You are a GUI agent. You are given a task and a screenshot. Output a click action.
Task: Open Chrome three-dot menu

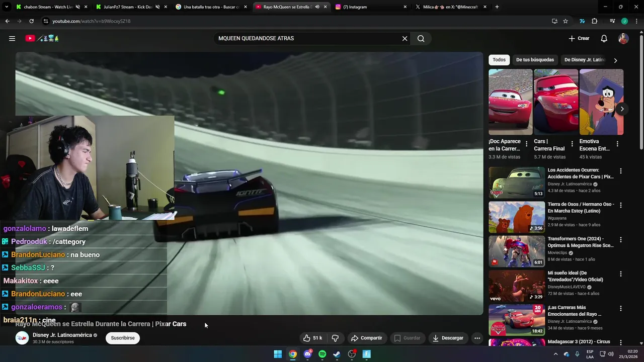636,21
